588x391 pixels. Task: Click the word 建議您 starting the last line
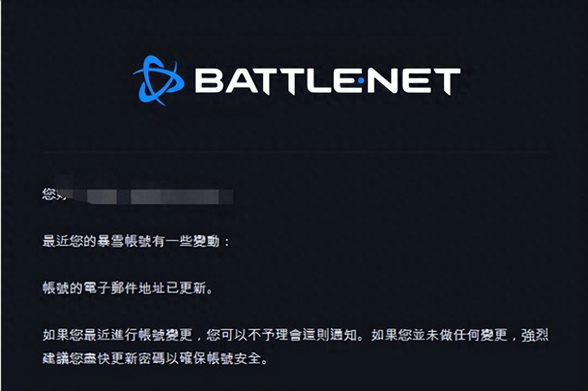(x=62, y=360)
